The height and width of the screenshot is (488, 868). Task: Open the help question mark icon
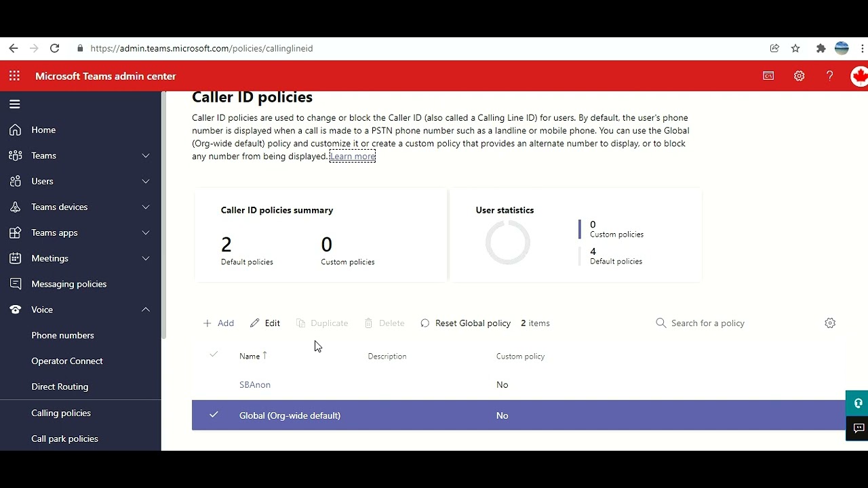(830, 76)
